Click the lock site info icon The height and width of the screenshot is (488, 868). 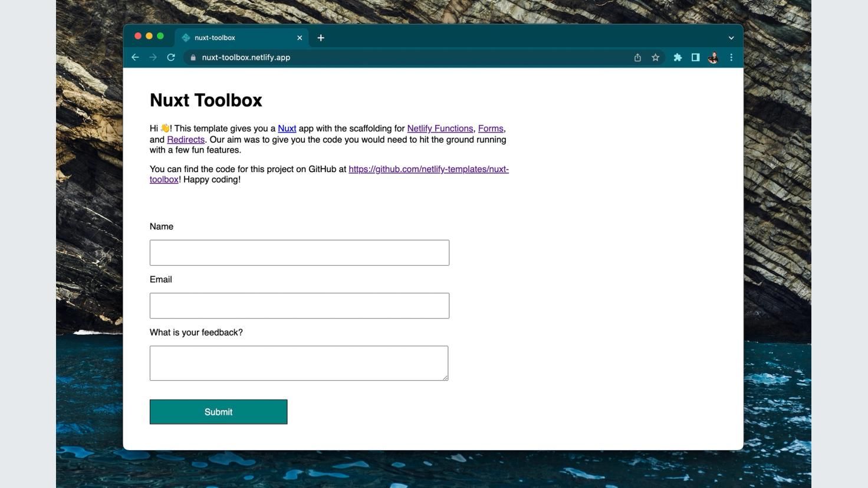[x=193, y=57]
